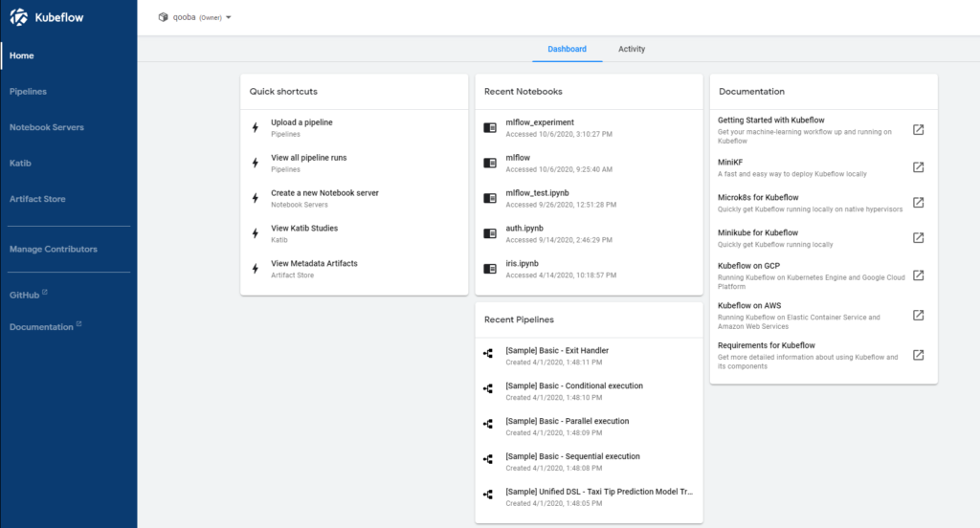Click the notebook icon for mlflow_experiment
980x528 pixels.
point(490,127)
